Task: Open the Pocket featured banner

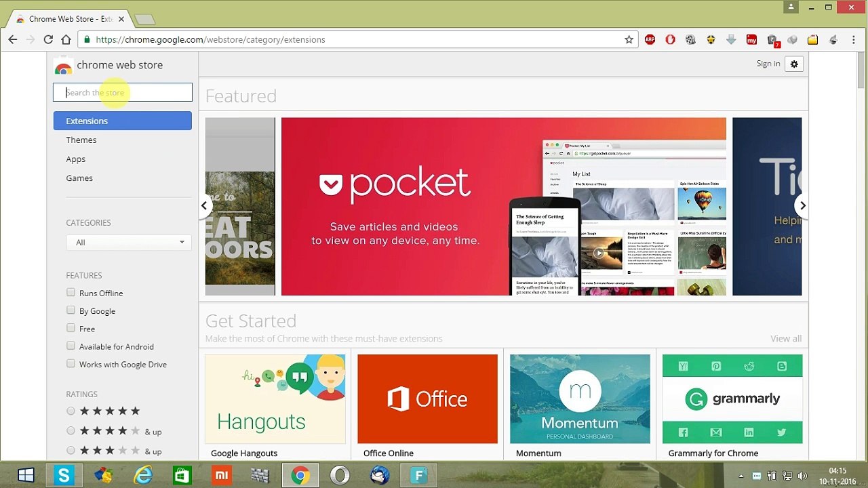Action: 504,207
